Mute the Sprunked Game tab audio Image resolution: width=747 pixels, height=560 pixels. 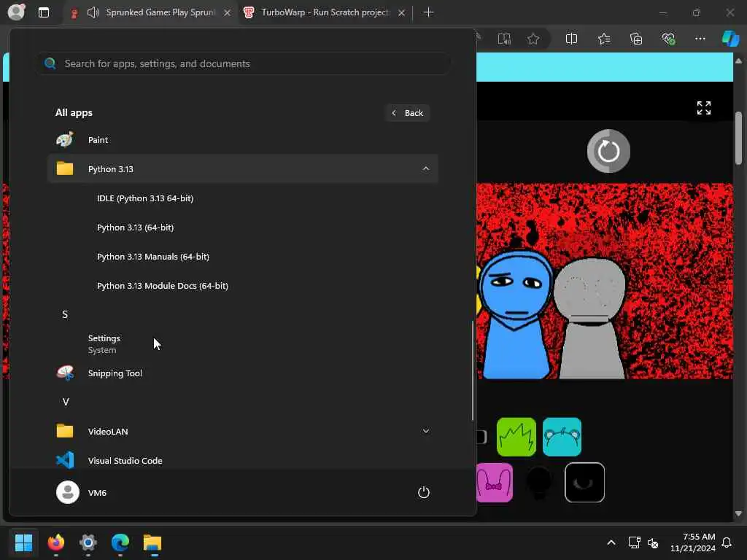(93, 12)
